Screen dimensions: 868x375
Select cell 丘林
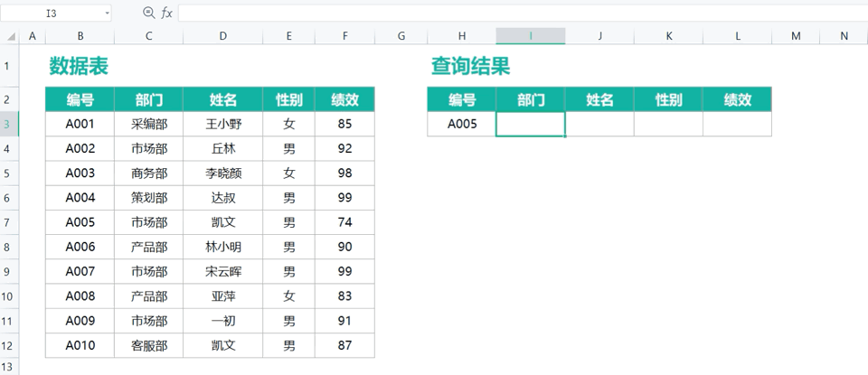(x=223, y=148)
